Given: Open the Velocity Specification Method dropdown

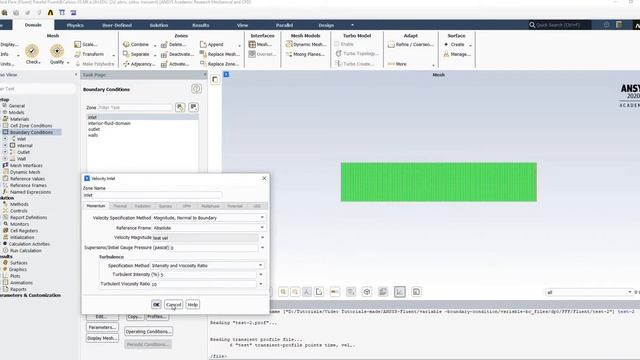Looking at the screenshot, I should pyautogui.click(x=208, y=218).
